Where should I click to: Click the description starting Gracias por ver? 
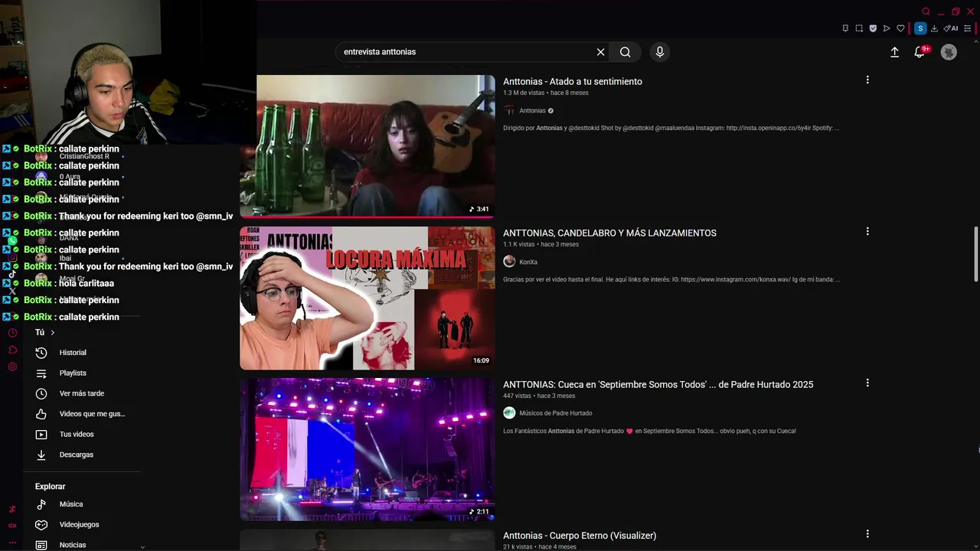tap(671, 279)
